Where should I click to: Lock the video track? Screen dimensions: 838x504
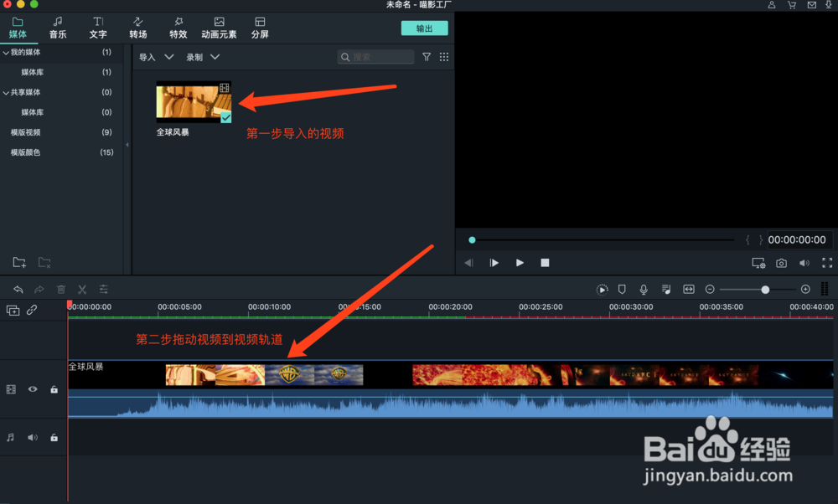(54, 389)
